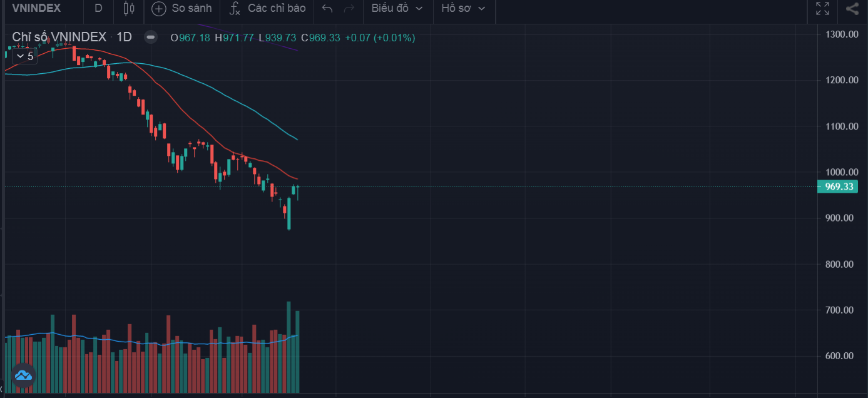The image size is (868, 398).
Task: Expand the collapsed indicator legend showing 5
Action: coord(24,56)
